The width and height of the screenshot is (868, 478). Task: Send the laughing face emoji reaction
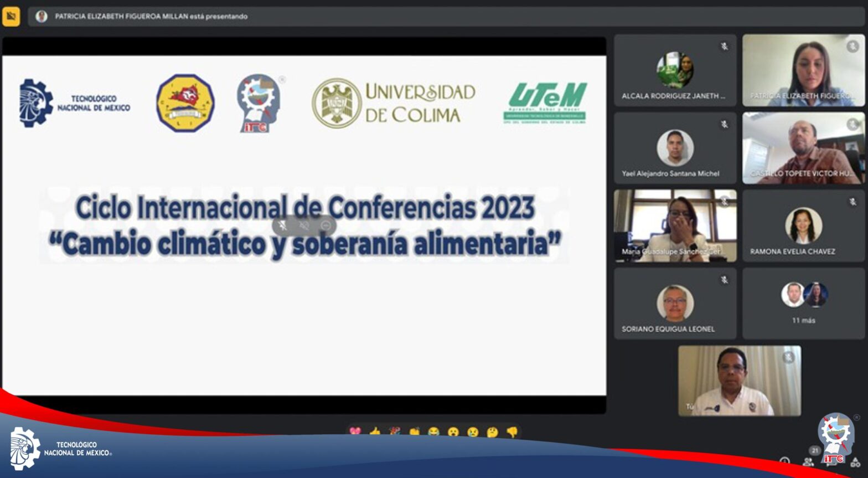(x=434, y=431)
